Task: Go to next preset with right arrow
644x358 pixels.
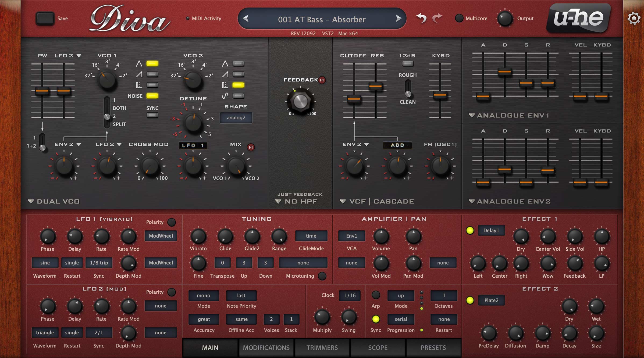Action: click(398, 18)
